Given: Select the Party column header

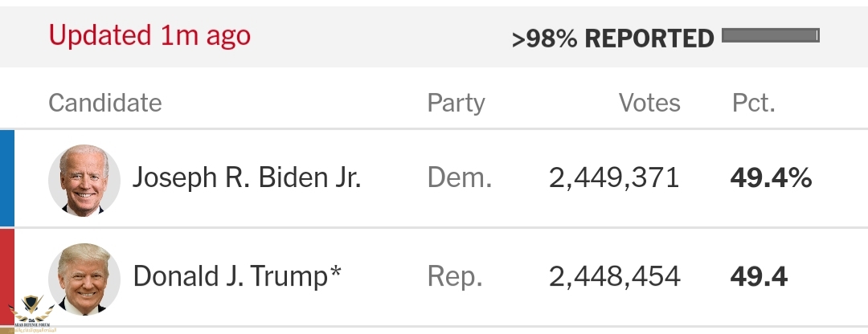Looking at the screenshot, I should 456,103.
